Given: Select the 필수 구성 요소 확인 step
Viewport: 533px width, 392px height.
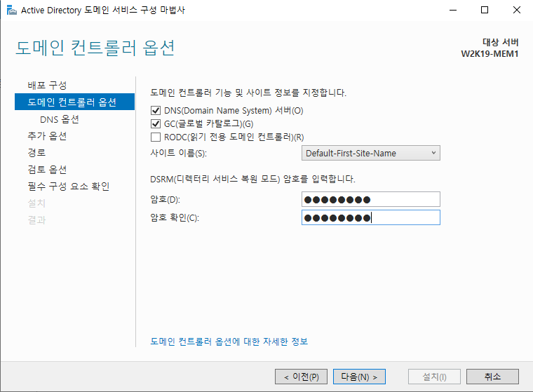Looking at the screenshot, I should pos(68,187).
